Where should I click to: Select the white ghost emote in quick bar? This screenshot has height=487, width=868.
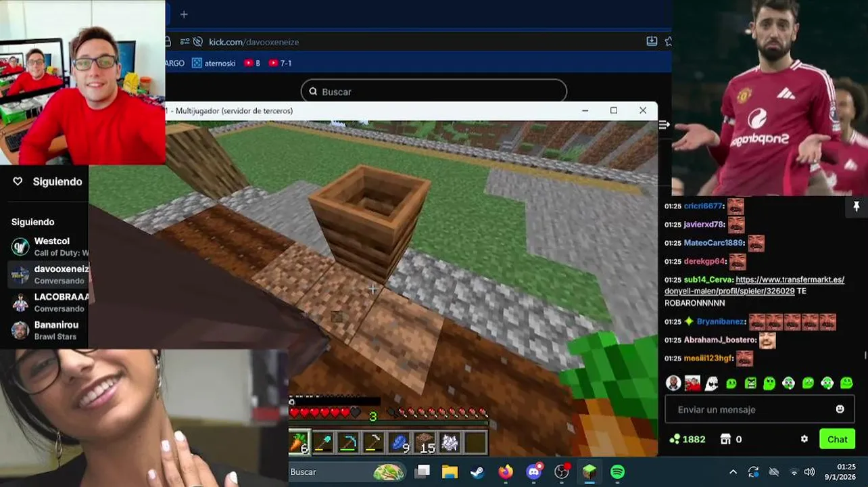pyautogui.click(x=711, y=383)
